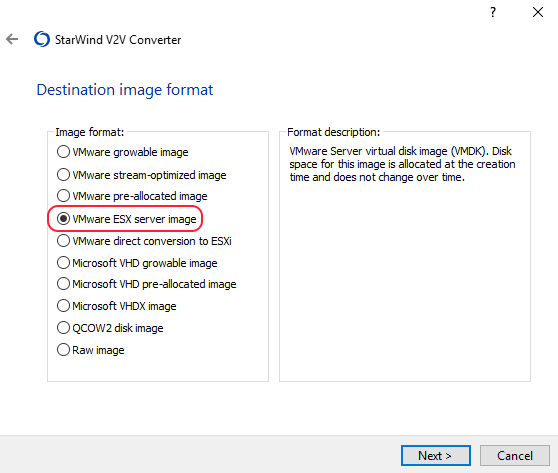The height and width of the screenshot is (473, 558).
Task: Choose VMware stream-optimized image format
Action: [x=142, y=175]
